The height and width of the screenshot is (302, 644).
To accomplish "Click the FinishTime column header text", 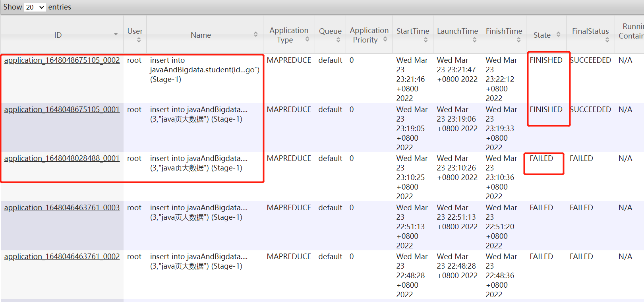I will (x=504, y=31).
